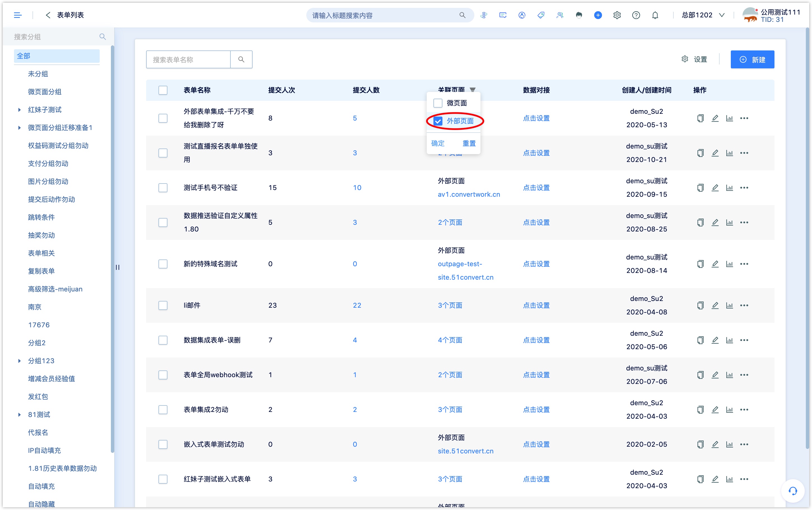Screen dimensions: 812x510
Task: Click 点击设置 for li邮件 row
Action: [x=536, y=305]
